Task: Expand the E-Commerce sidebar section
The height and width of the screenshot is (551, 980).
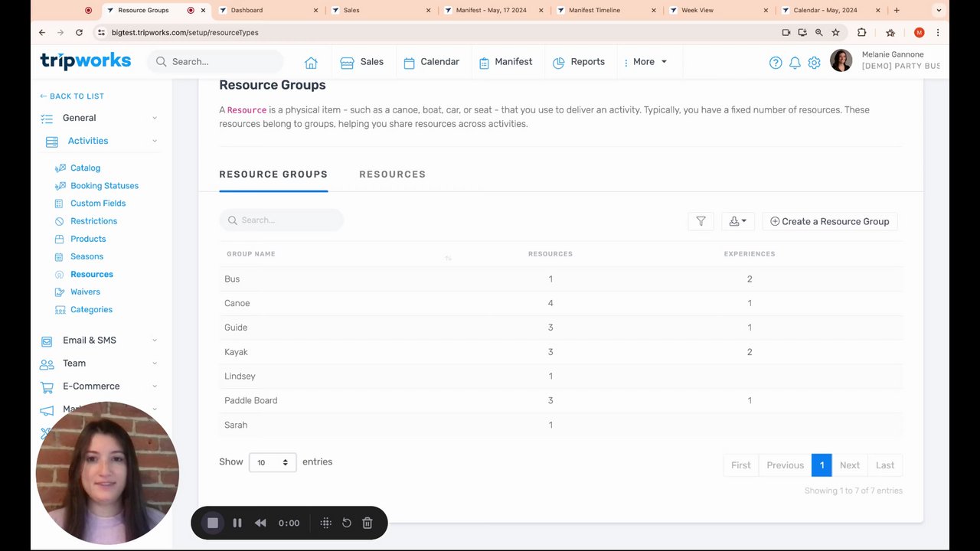Action: (x=100, y=386)
